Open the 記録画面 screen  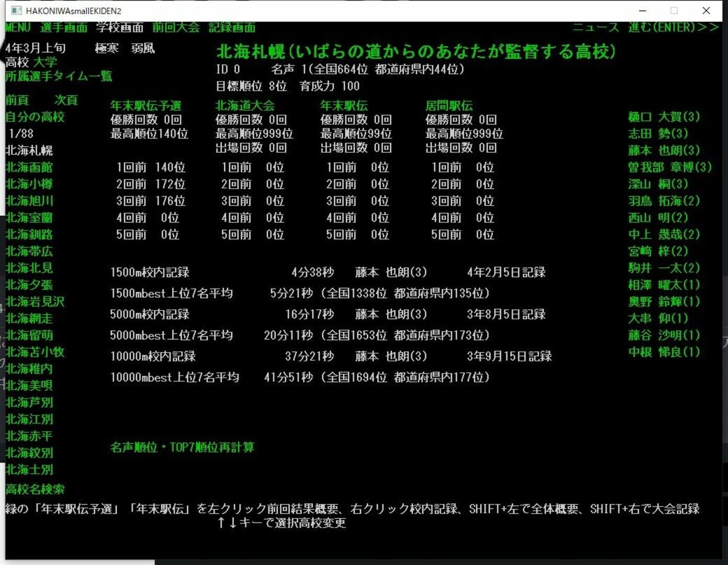[x=232, y=27]
